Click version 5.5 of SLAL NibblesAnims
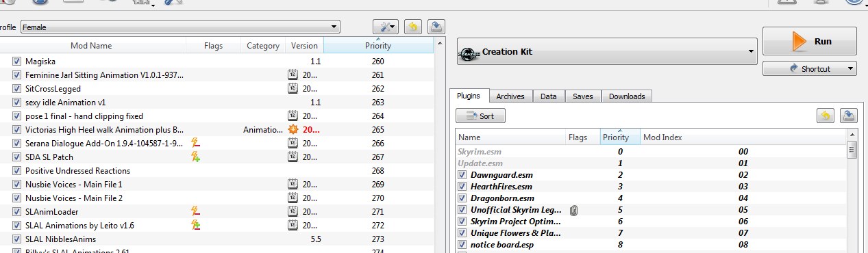The image size is (868, 253). tap(316, 239)
